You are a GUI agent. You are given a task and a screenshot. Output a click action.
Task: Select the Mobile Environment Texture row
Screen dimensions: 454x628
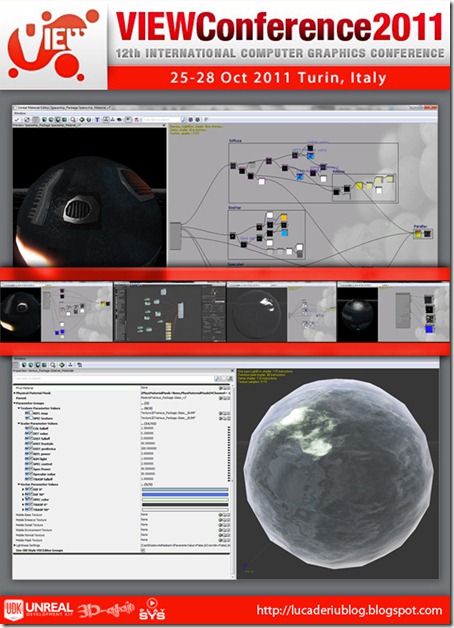point(122,530)
